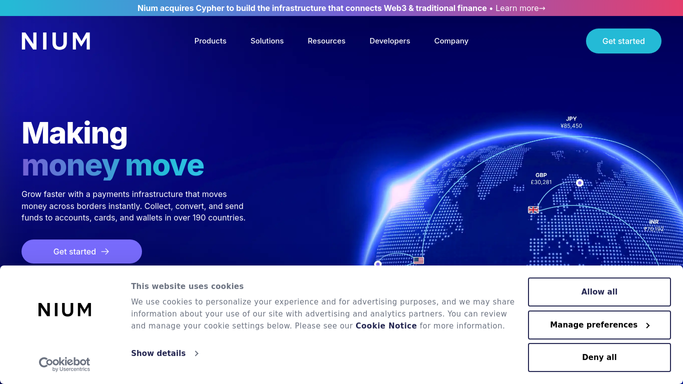Open the Products menu
Viewport: 683px width, 384px height.
point(210,41)
